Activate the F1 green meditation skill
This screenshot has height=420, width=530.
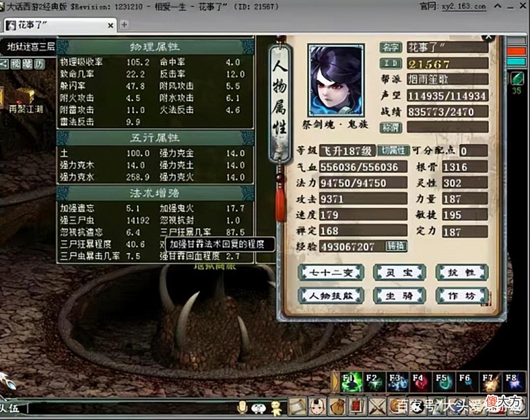(x=351, y=382)
